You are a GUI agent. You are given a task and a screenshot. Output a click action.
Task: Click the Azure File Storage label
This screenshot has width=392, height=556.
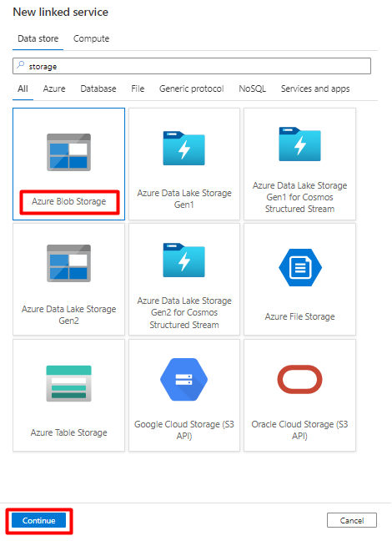pos(299,316)
